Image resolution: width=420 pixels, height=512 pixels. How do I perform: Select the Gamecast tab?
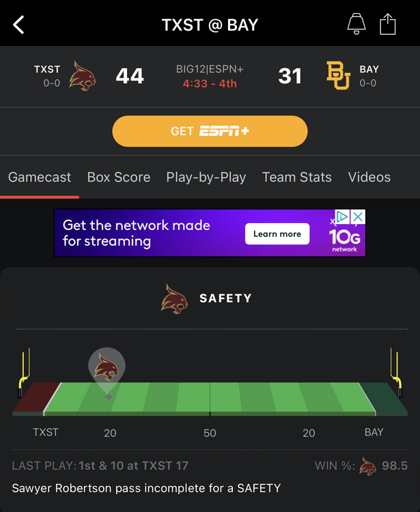pos(40,177)
